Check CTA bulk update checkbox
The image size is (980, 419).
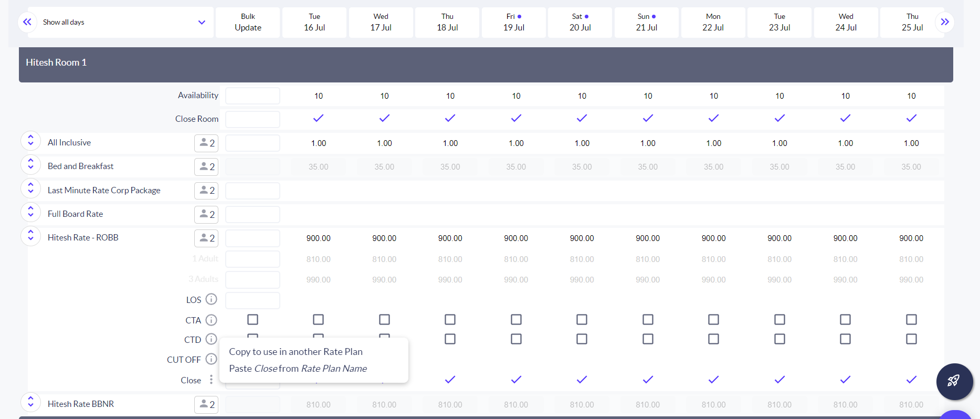(x=252, y=319)
